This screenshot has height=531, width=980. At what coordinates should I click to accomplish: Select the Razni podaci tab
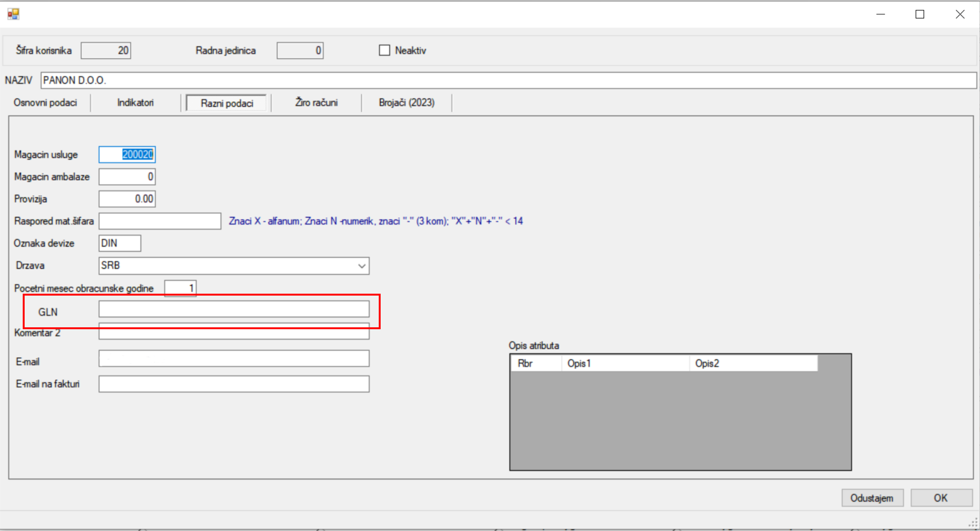point(227,103)
